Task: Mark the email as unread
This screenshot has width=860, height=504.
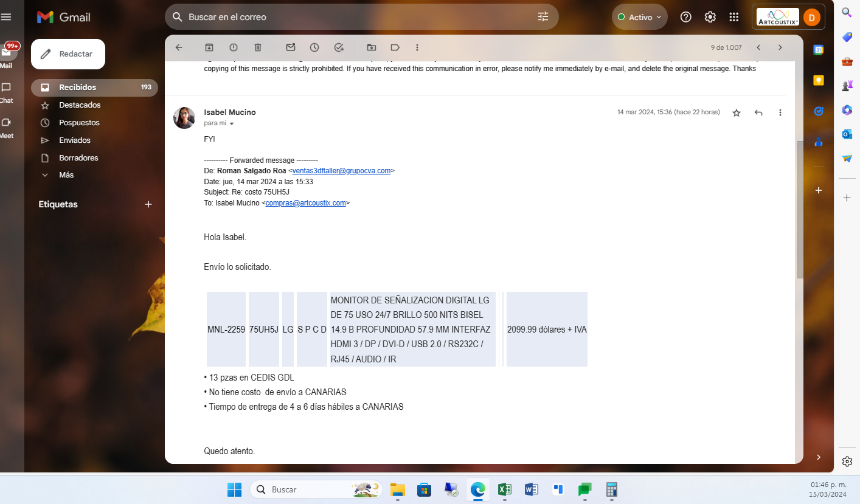Action: [291, 47]
